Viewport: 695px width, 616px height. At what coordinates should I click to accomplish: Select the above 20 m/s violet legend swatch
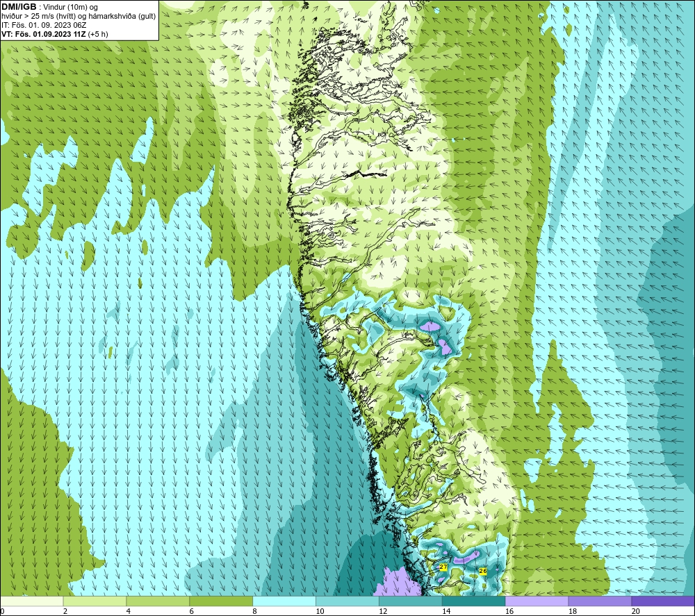coord(663,601)
